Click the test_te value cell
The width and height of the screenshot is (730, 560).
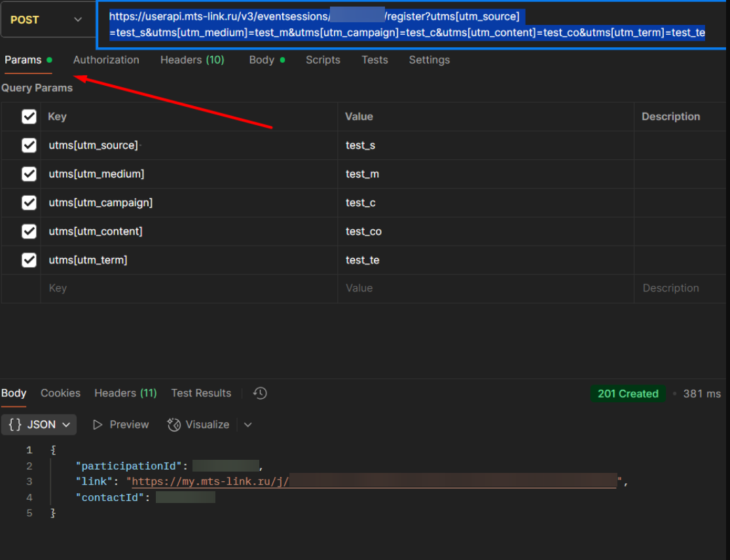tap(486, 260)
